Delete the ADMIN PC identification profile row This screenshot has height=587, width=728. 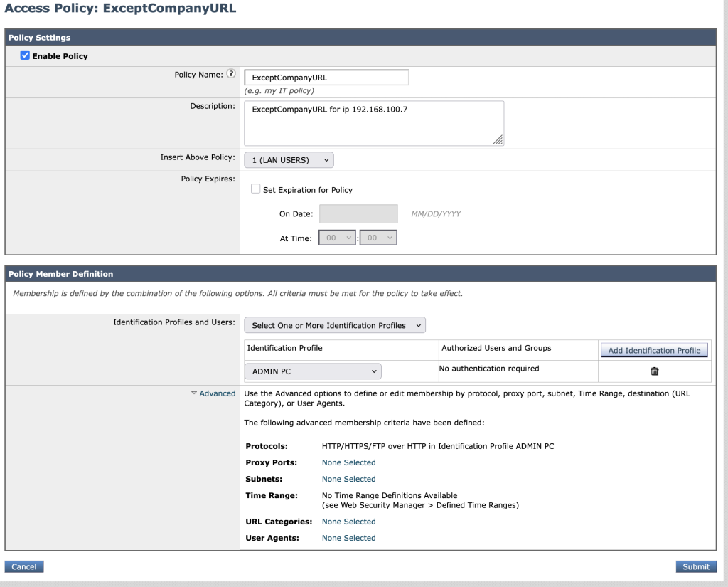654,371
